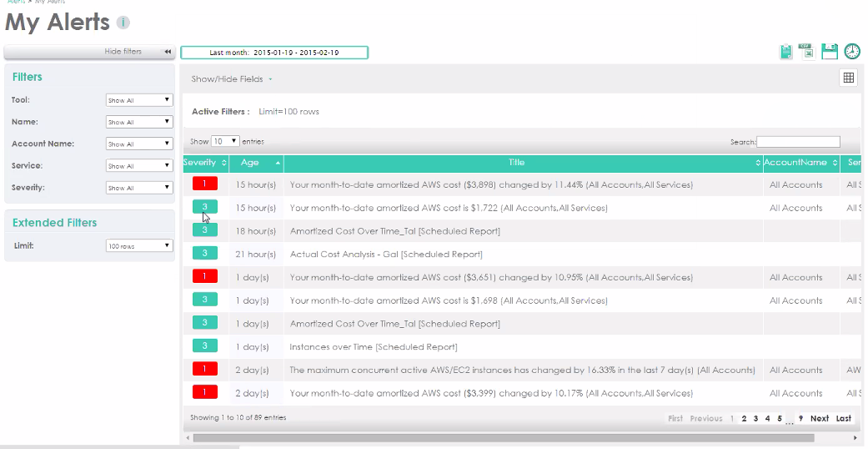868x449 pixels.
Task: Click the double-arrow collapse icon on filters bar
Action: (x=167, y=52)
